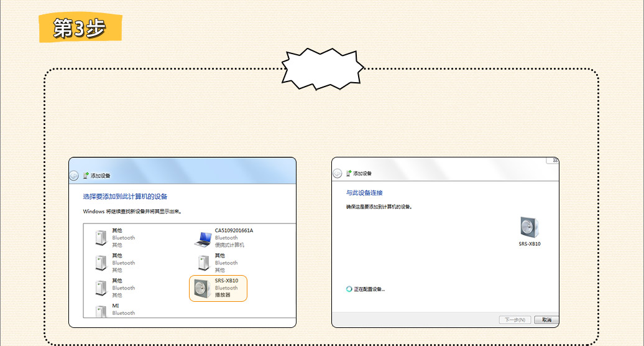Viewport: 644px width, 346px height.
Task: Click the 下一步(N) button
Action: tap(515, 320)
